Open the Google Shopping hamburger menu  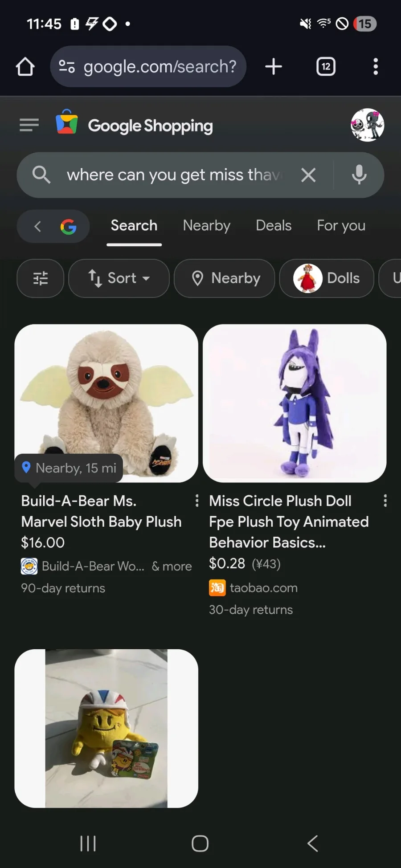[29, 125]
